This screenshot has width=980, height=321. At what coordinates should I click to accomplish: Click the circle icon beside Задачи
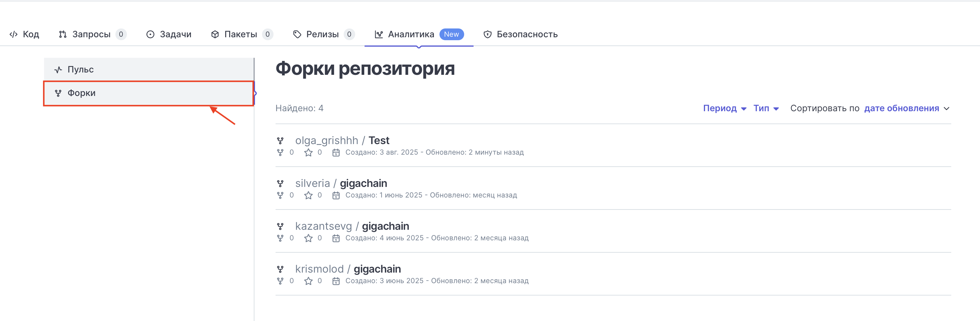coord(150,34)
